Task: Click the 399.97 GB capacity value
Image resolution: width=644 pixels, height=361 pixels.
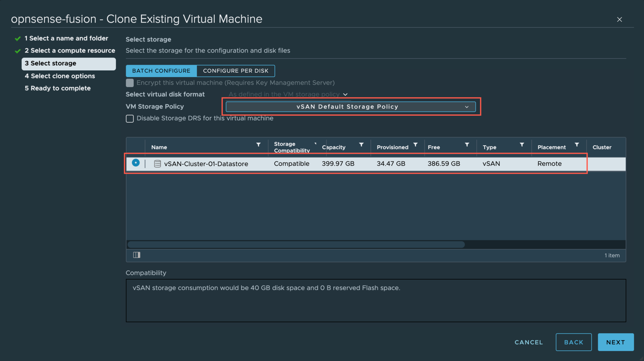Action: click(x=338, y=164)
